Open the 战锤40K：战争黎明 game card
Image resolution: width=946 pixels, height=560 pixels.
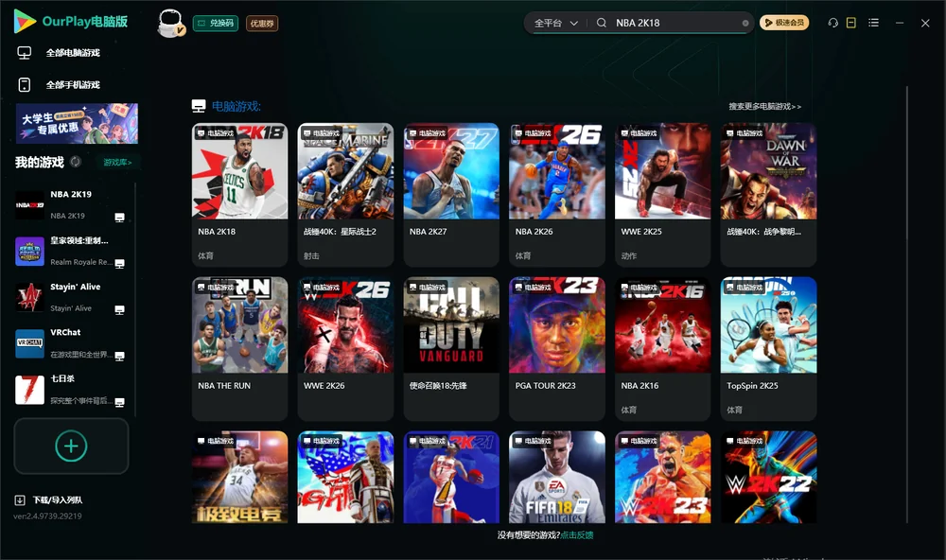tap(768, 195)
